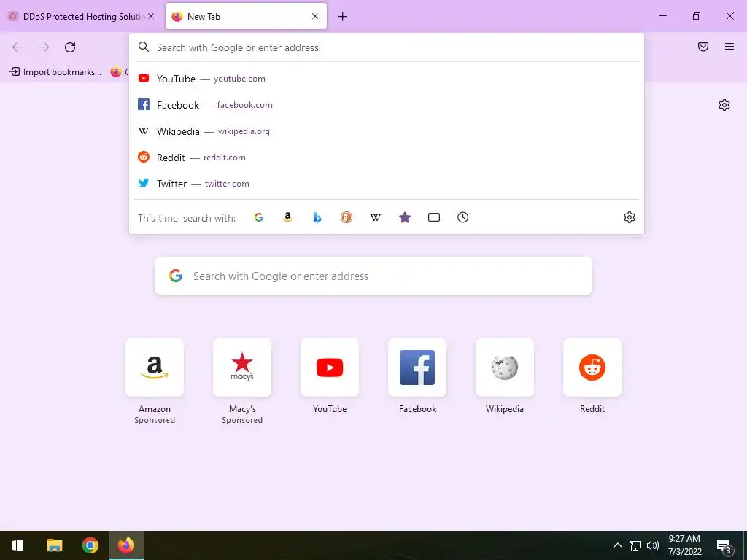The width and height of the screenshot is (747, 560).
Task: Search this time with DuckDuckGo icon
Action: pyautogui.click(x=347, y=217)
